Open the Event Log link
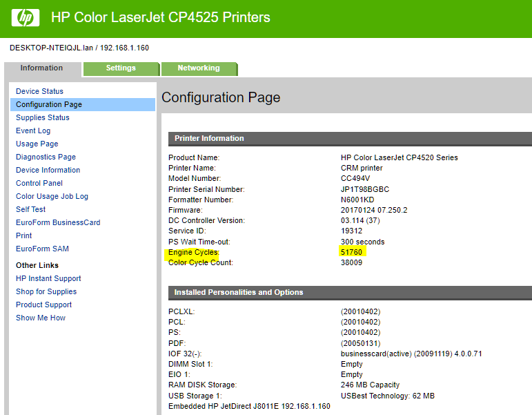This screenshot has width=532, height=415. [33, 131]
